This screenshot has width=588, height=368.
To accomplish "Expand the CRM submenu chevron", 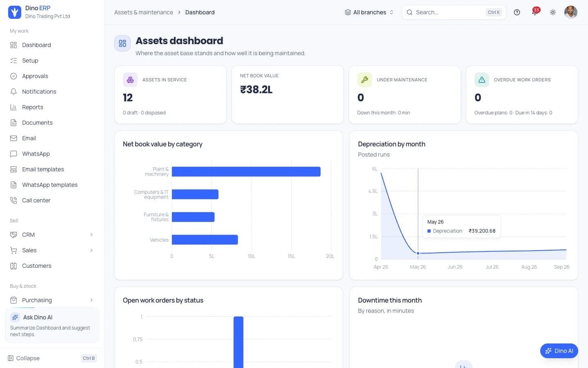I will tap(91, 235).
